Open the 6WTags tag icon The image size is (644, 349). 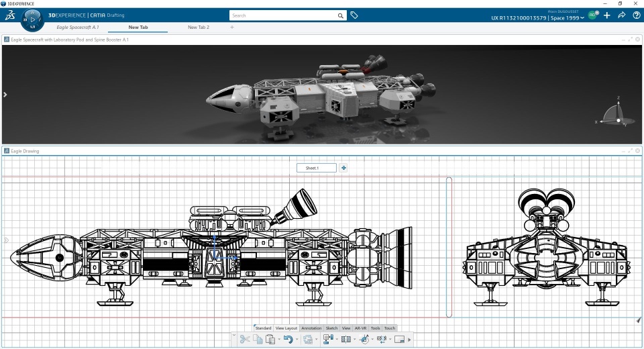pos(354,15)
